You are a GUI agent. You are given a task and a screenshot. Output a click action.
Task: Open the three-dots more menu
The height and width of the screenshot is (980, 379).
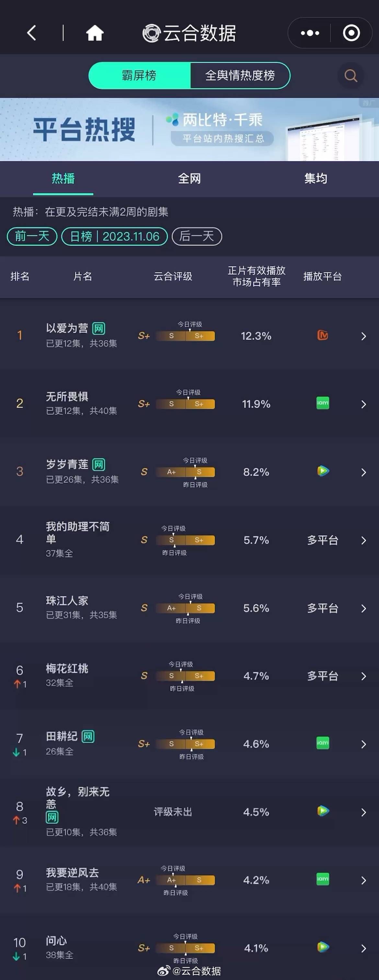click(310, 33)
